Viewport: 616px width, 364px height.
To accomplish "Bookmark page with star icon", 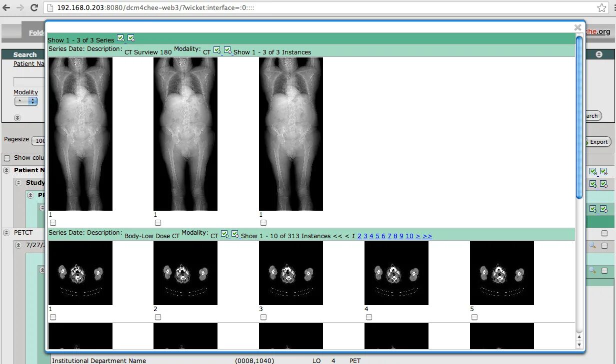I will (602, 7).
